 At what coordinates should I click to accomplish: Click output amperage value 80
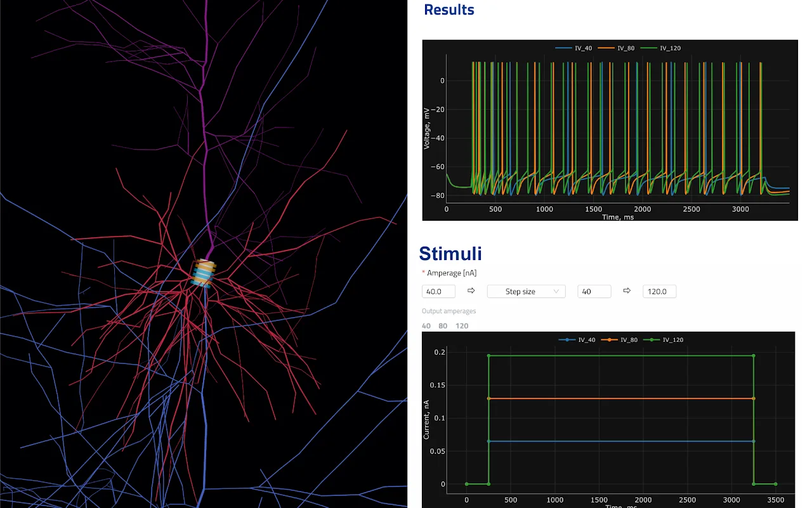pos(443,325)
